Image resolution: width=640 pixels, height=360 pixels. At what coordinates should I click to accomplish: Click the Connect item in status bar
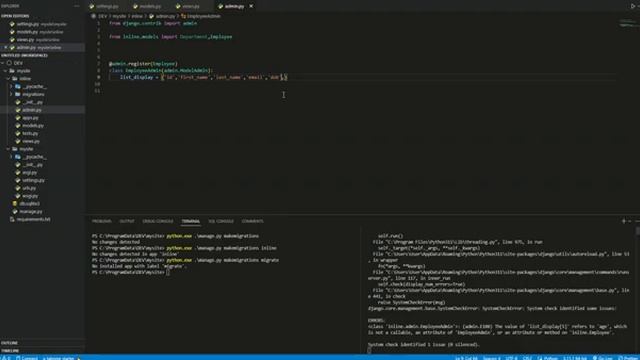(27, 358)
